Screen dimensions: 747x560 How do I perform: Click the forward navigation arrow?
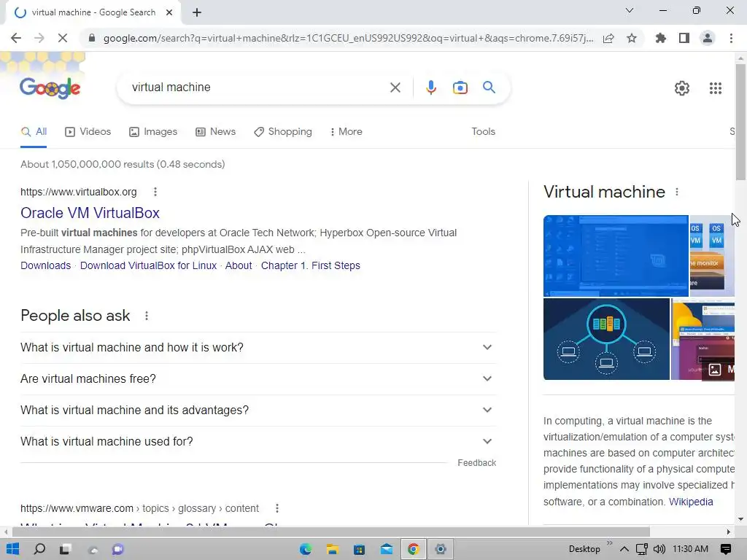(39, 38)
